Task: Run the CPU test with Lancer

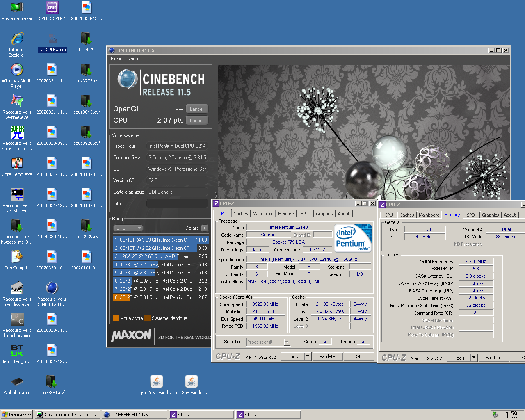Action: pyautogui.click(x=197, y=121)
